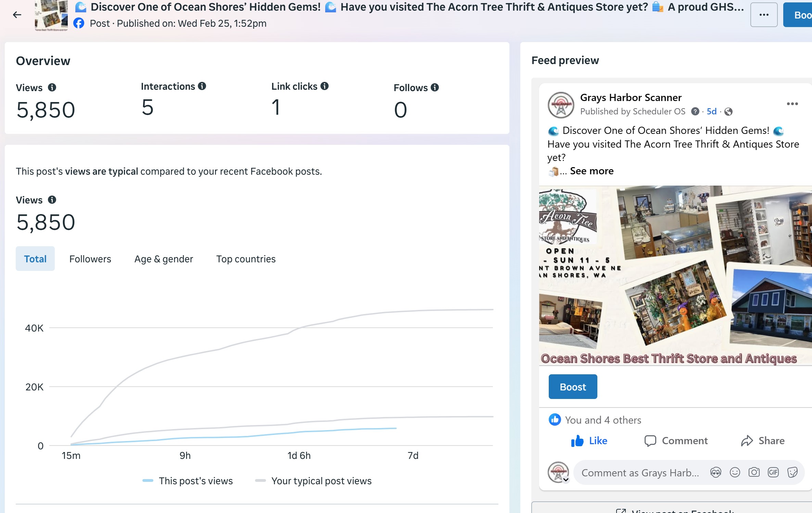Switch to the Followers tab

tap(90, 259)
